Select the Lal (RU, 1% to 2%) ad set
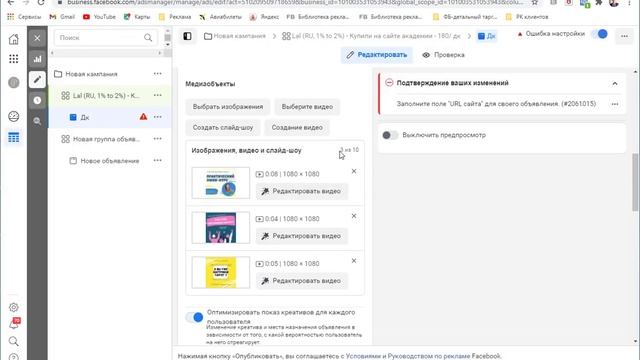640x360 pixels. 106,96
